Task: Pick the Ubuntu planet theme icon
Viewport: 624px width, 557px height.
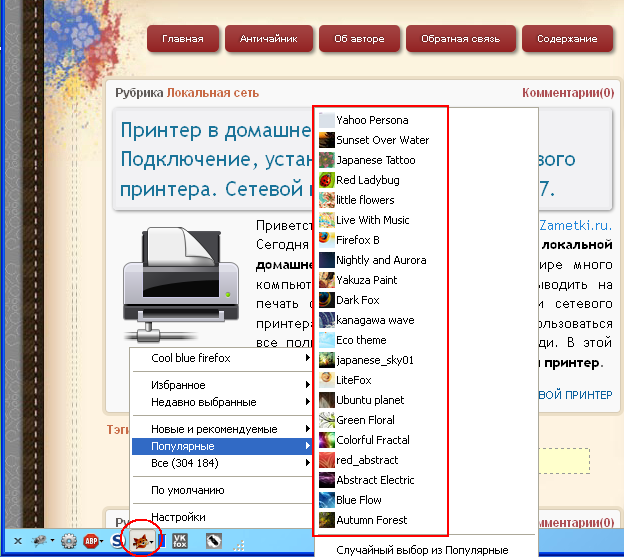Action: click(326, 400)
